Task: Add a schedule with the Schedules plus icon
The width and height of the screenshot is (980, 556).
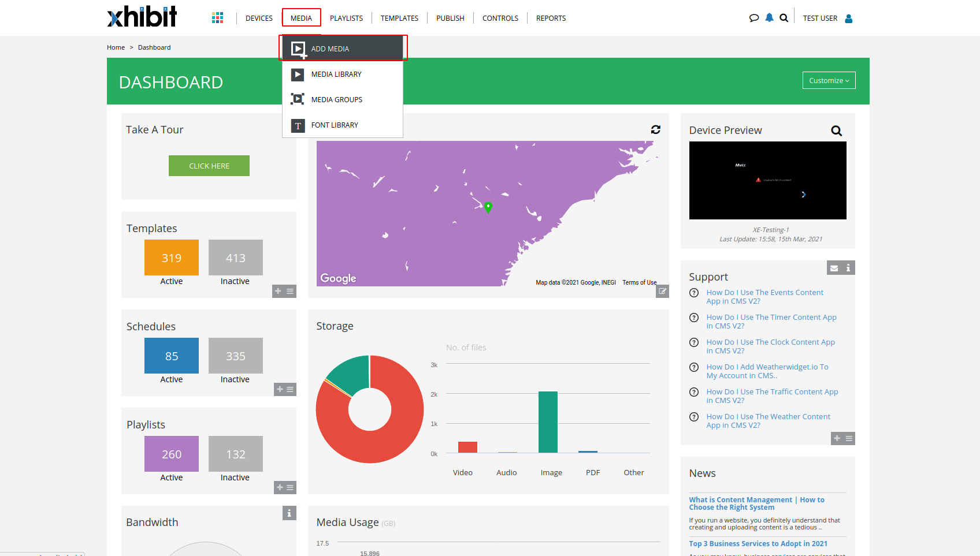Action: point(280,390)
